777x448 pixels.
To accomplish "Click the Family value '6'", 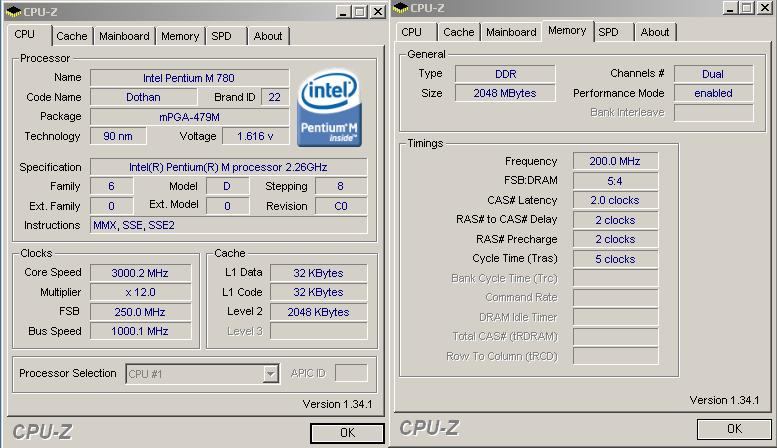I will coord(111,186).
